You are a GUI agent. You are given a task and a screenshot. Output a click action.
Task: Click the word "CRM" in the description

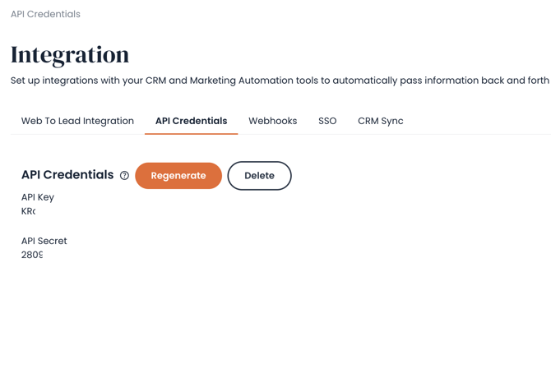[155, 81]
